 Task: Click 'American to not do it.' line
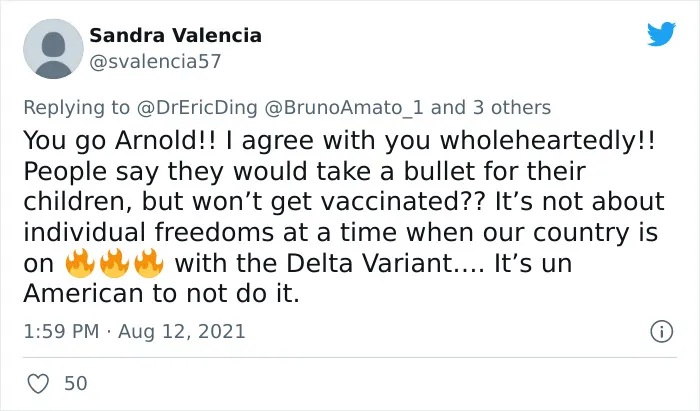click(161, 294)
